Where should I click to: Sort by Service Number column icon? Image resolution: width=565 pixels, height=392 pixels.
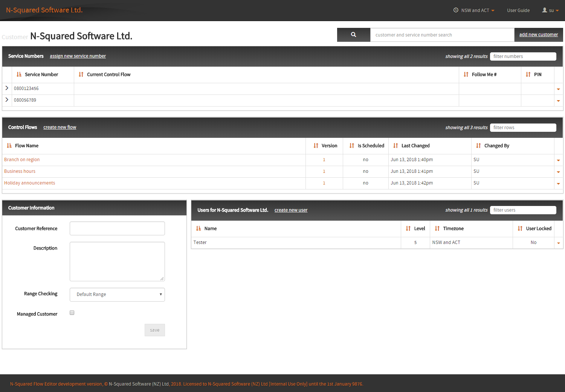coord(19,75)
